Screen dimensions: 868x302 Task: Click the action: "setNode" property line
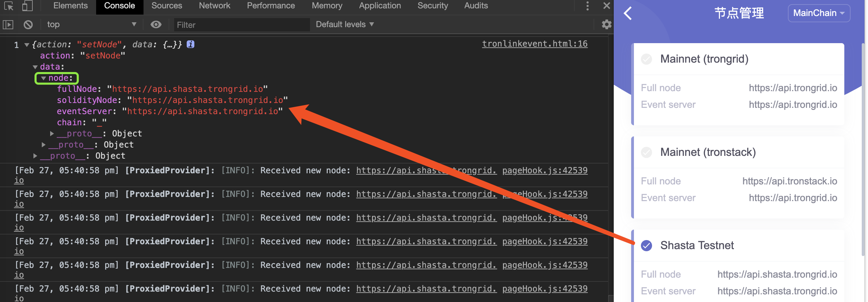point(83,56)
